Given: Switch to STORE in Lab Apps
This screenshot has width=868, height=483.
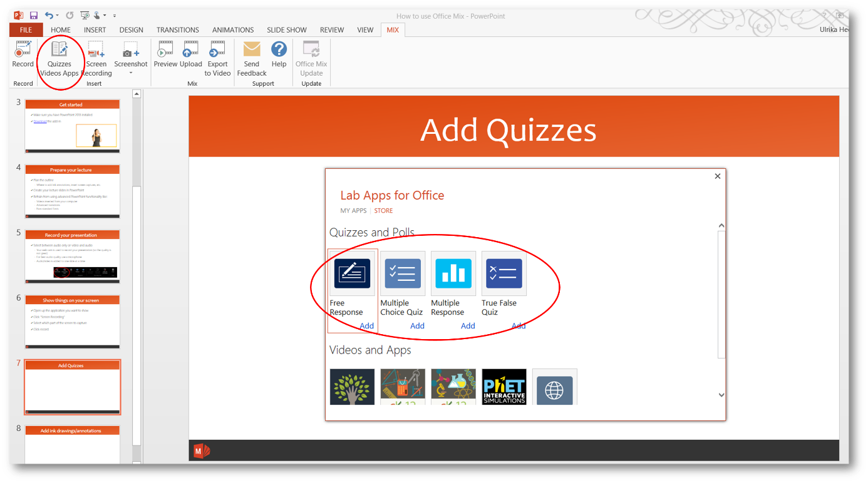Looking at the screenshot, I should pos(383,211).
